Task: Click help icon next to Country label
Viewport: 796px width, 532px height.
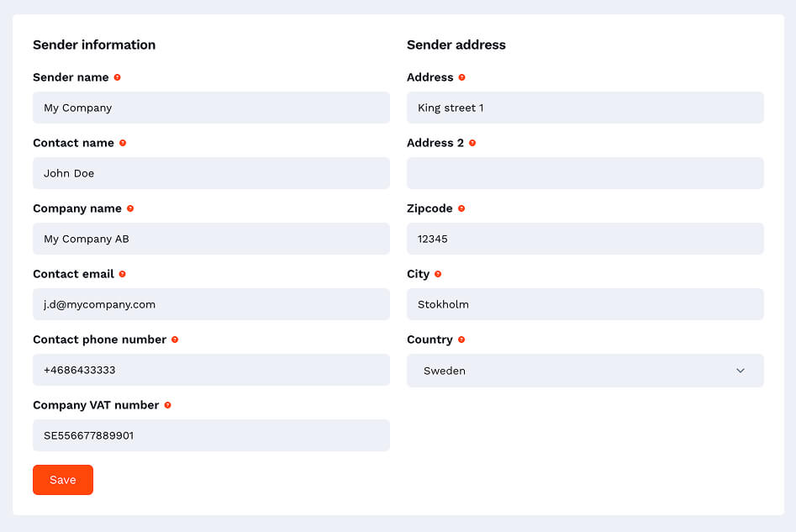Action: pos(461,340)
